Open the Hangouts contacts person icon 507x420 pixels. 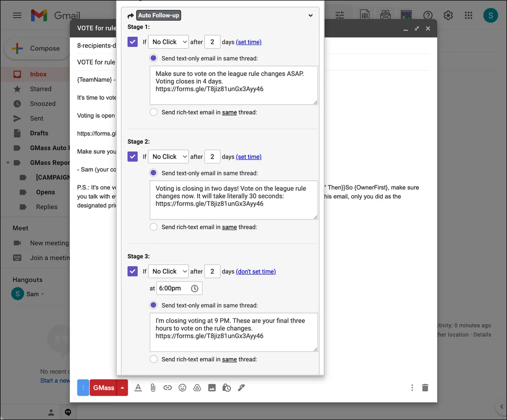click(51, 412)
